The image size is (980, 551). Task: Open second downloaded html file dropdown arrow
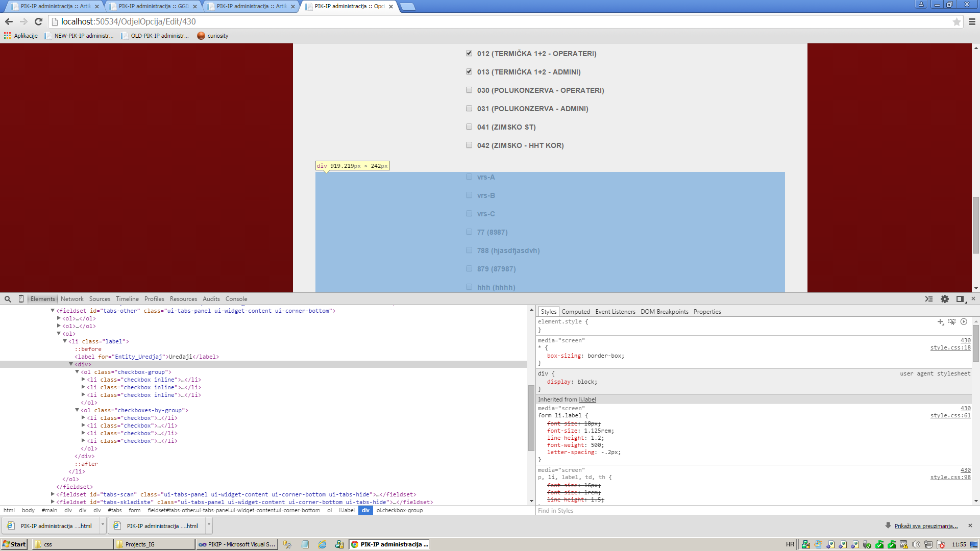(209, 525)
